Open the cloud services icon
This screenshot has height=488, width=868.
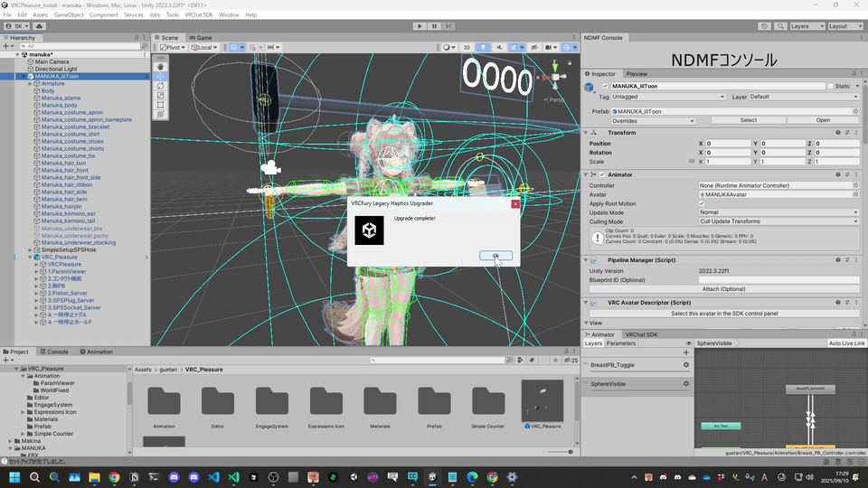(39, 26)
